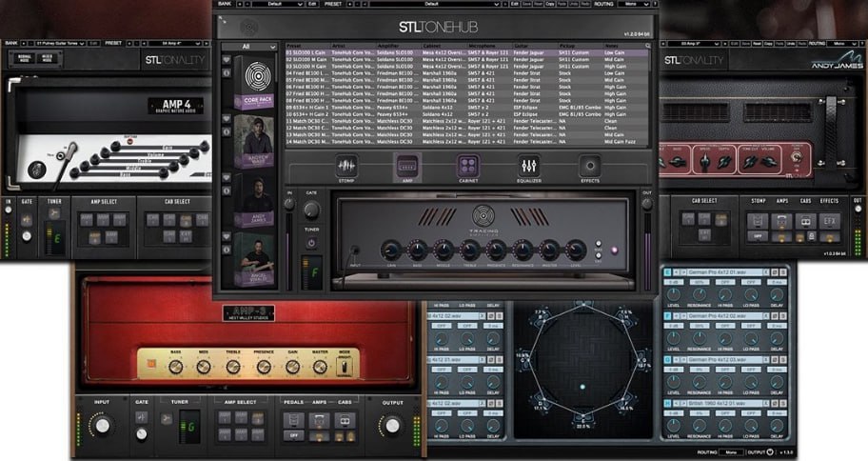Click Edit button beside the Bank dropdown
The height and width of the screenshot is (461, 868).
310,4
